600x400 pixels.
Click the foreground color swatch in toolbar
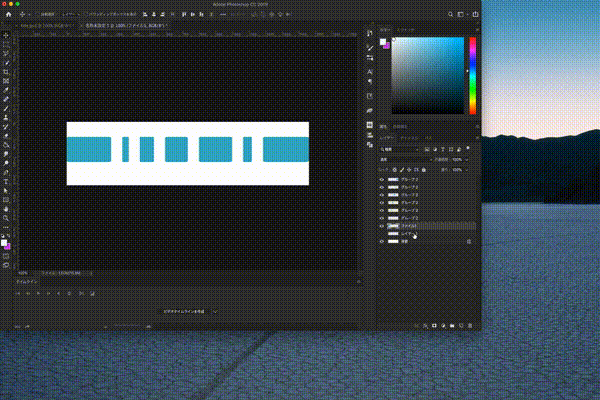5,243
